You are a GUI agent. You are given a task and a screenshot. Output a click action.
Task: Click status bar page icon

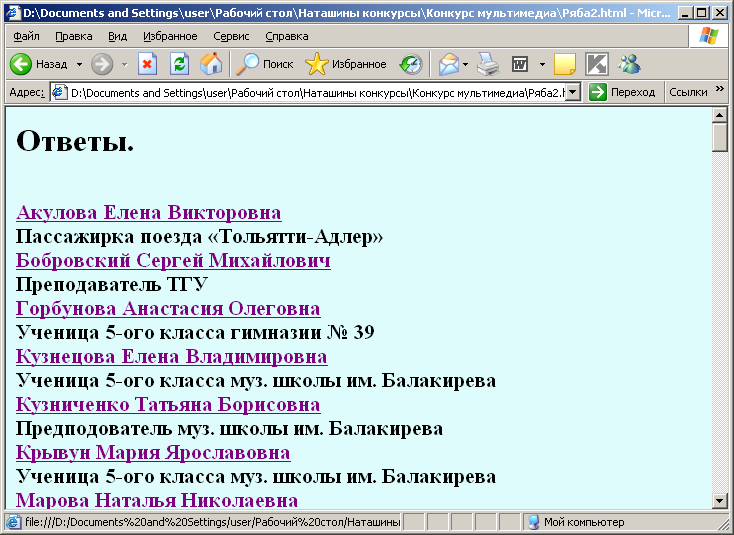(x=13, y=521)
